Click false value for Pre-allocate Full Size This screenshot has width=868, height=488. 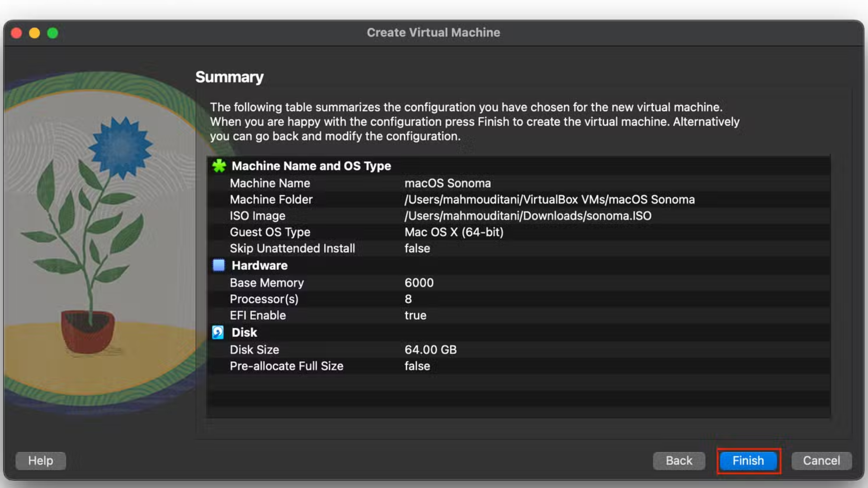[x=417, y=366]
